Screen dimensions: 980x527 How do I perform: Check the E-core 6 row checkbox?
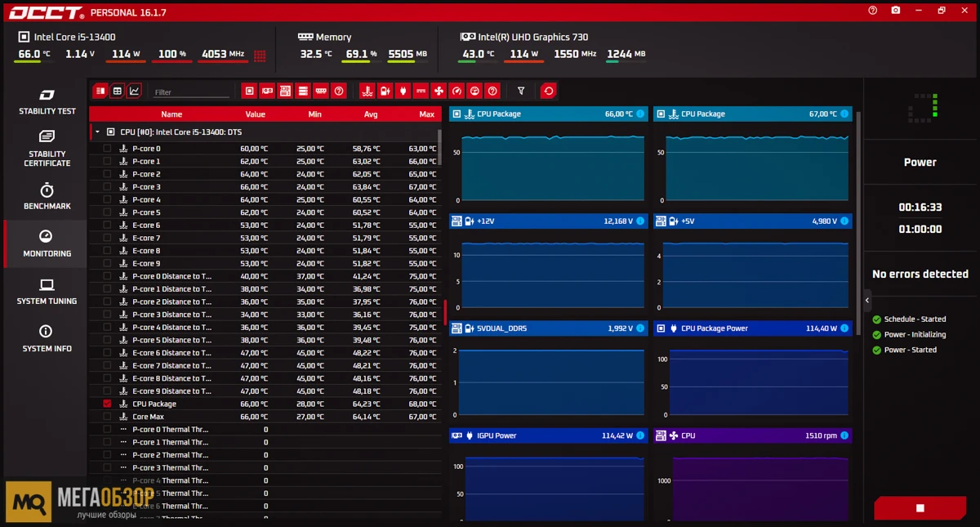107,226
